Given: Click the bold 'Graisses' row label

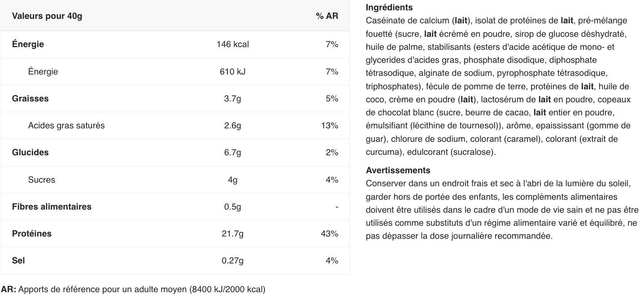Looking at the screenshot, I should pos(30,99).
